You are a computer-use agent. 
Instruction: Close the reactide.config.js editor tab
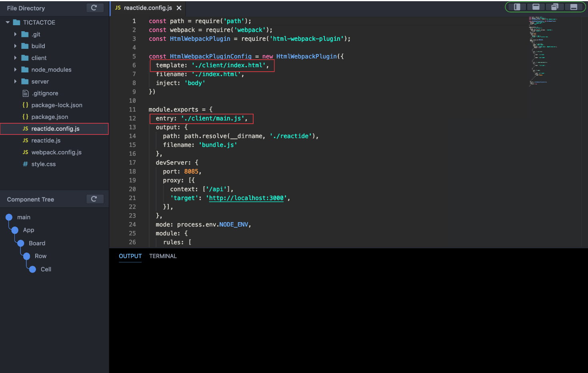[x=179, y=8]
